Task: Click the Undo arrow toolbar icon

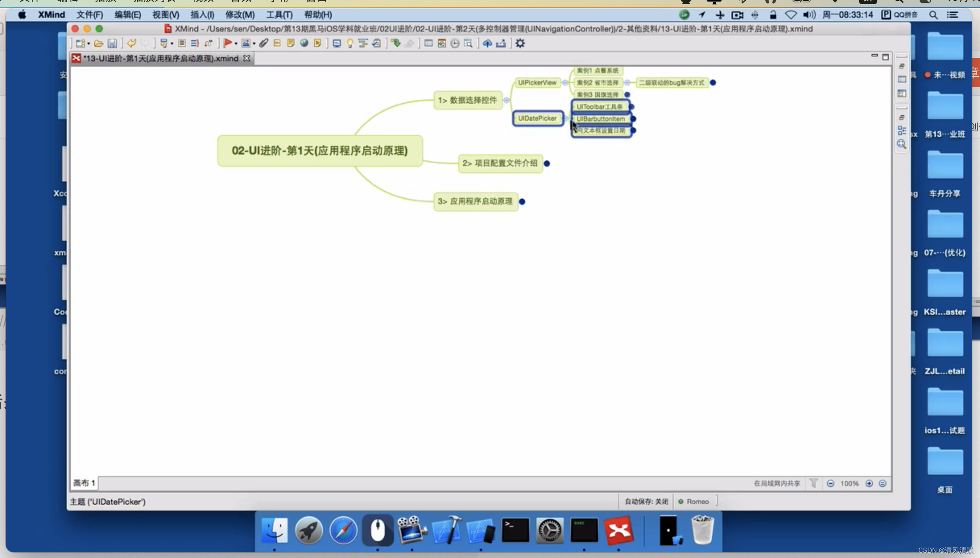Action: coord(131,43)
